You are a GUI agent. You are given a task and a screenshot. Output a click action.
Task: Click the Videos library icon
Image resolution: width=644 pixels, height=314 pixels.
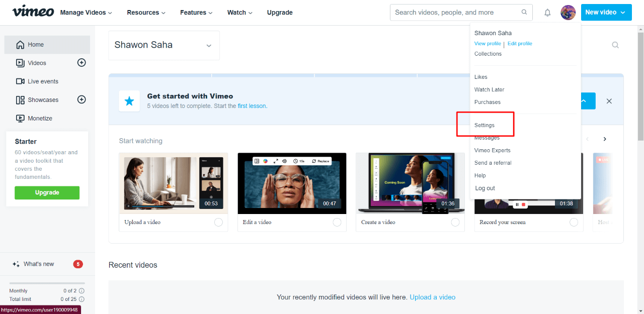20,63
